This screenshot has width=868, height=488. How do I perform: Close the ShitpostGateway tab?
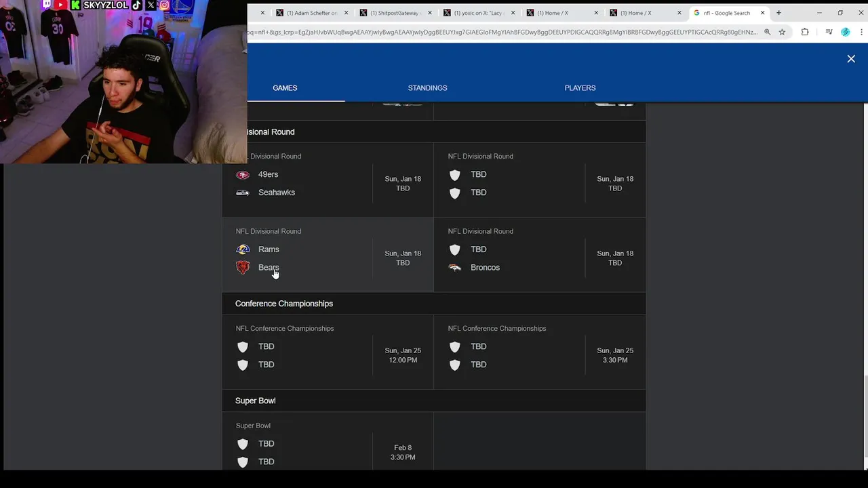(429, 13)
